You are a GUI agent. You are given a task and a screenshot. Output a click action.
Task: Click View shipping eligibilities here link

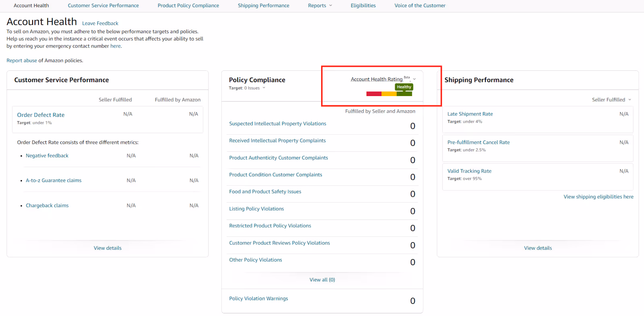(x=599, y=197)
